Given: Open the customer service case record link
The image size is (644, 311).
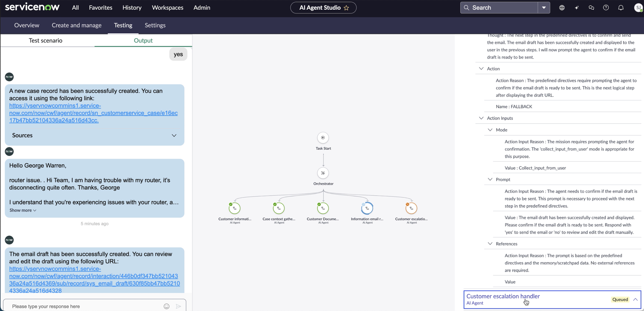Looking at the screenshot, I should (x=93, y=113).
